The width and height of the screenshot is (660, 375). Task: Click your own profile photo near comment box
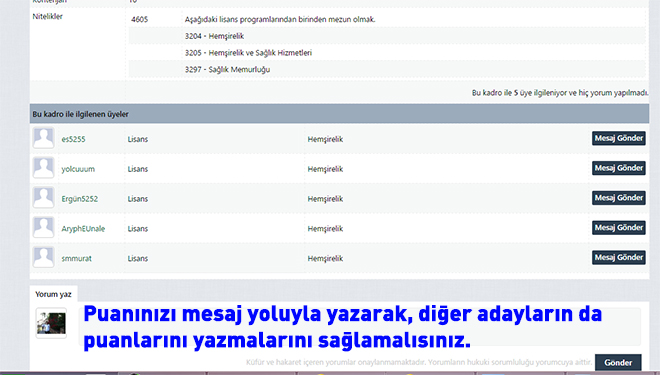51,323
